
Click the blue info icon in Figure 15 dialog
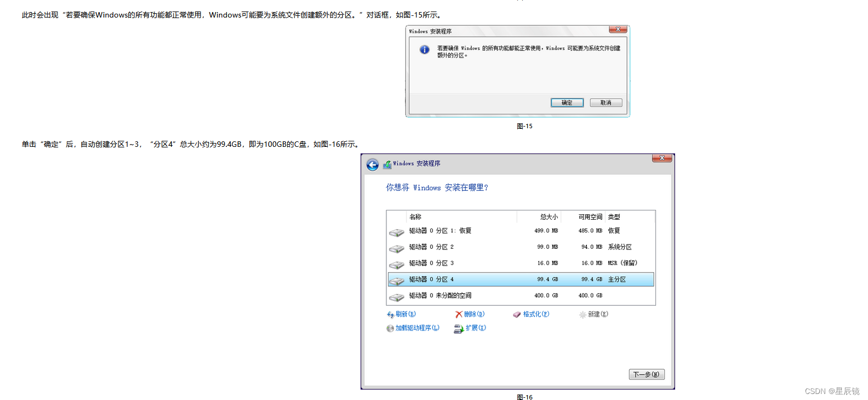pos(425,50)
